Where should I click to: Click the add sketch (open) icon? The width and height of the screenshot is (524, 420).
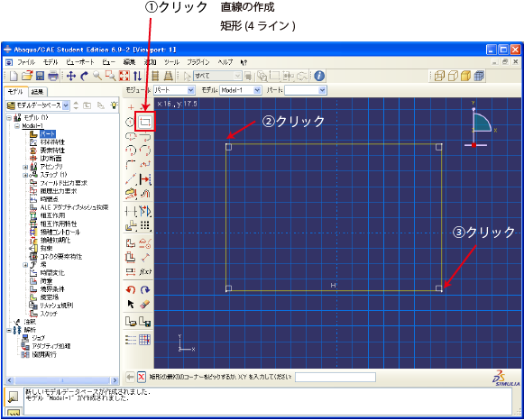coord(131,322)
